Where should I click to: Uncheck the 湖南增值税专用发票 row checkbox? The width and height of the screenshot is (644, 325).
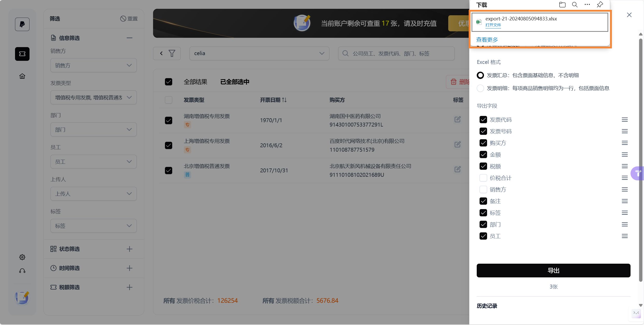169,120
